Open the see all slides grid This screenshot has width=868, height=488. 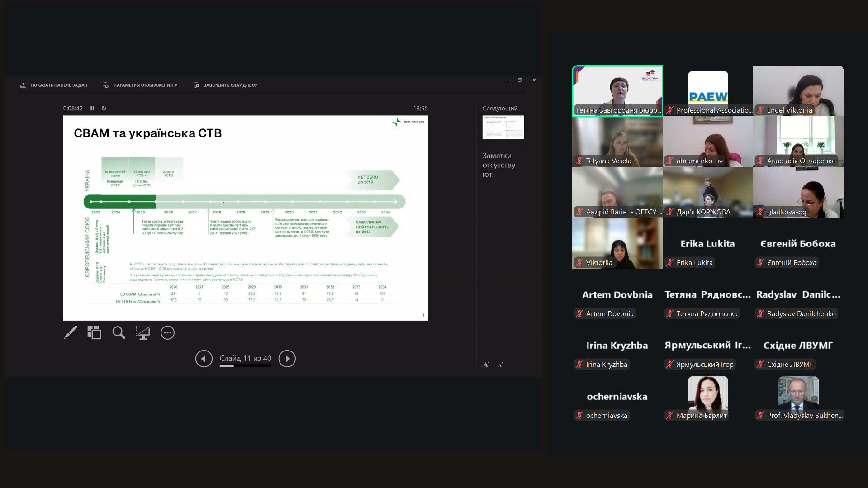94,332
